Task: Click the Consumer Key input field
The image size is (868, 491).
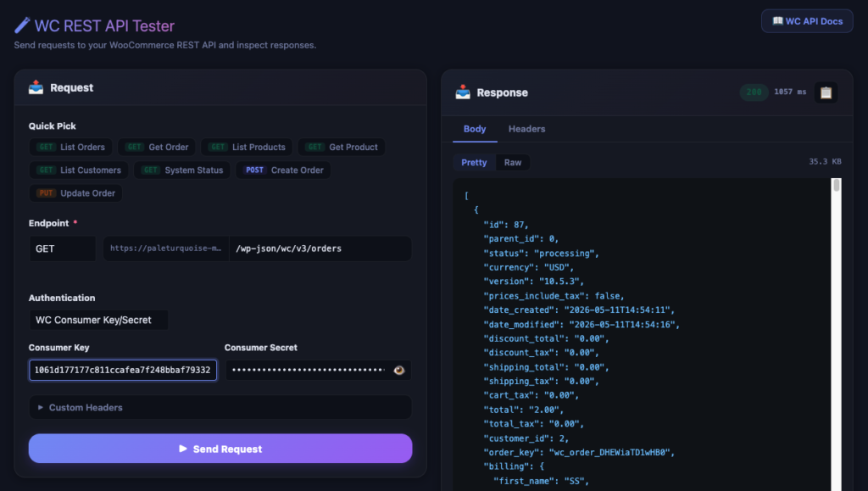Action: (x=123, y=371)
